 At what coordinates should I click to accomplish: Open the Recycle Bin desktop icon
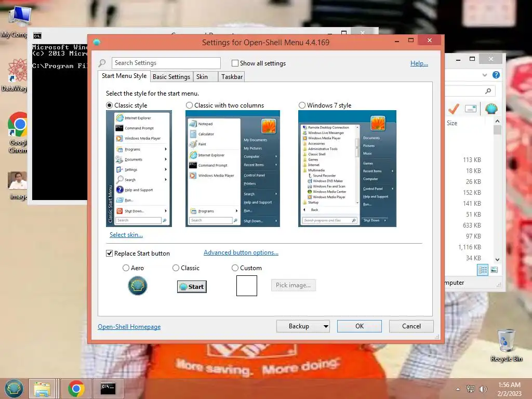pos(506,345)
